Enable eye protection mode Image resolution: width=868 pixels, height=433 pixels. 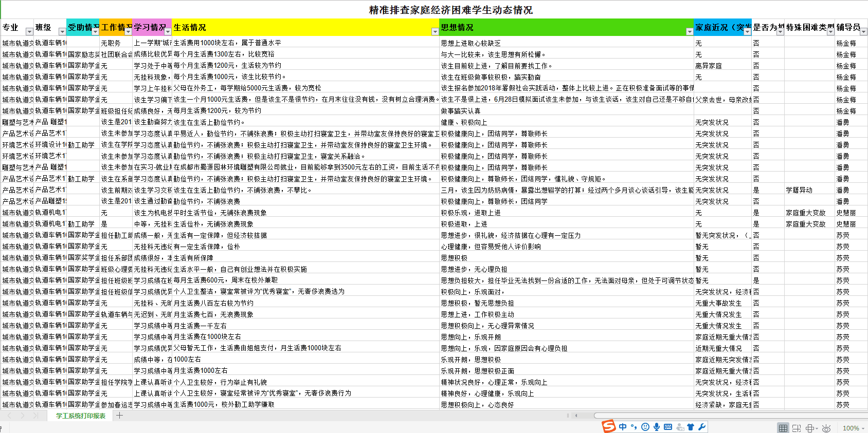tap(826, 428)
